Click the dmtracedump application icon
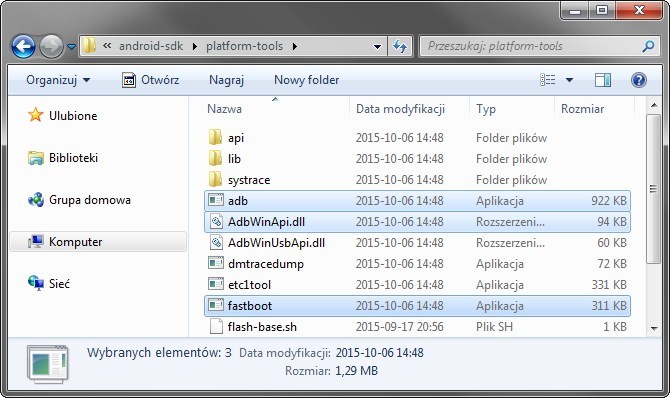The image size is (670, 398). click(216, 263)
